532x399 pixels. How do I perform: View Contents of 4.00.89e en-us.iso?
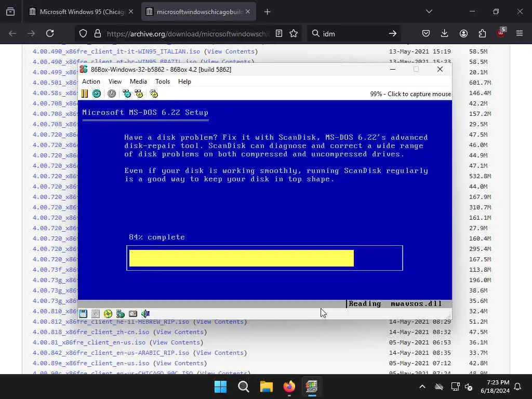click(x=180, y=363)
